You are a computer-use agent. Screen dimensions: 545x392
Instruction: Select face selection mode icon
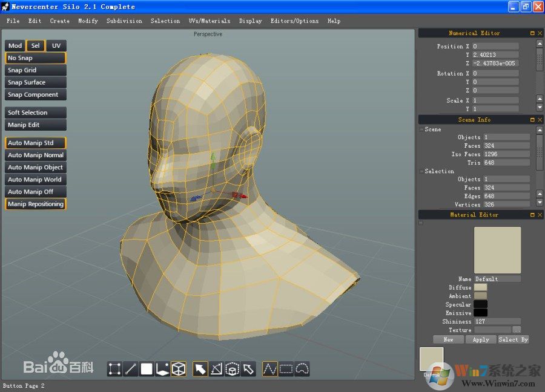pos(147,369)
